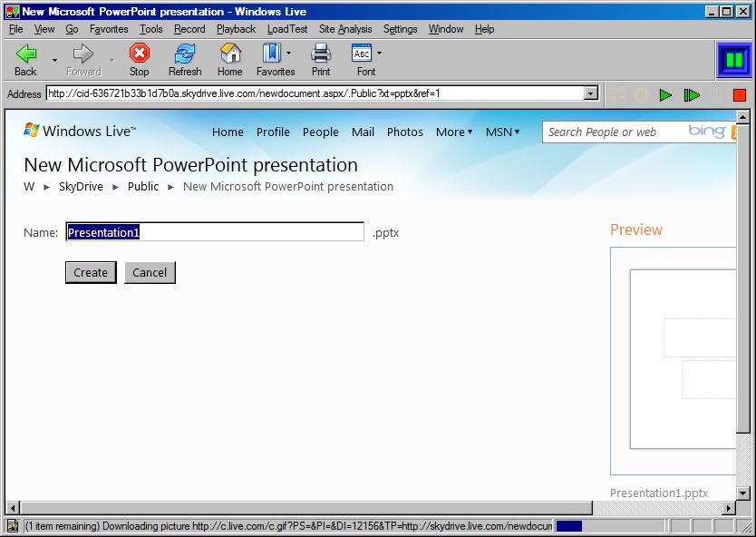
Task: Click the Windows Live logo
Action: 80,131
